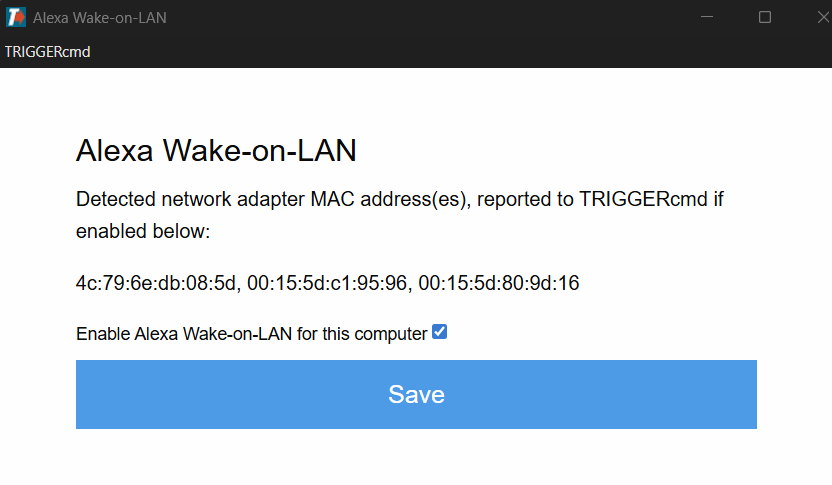Viewport: 832px width, 485px height.
Task: Maximize the Alexa Wake-on-LAN window
Action: click(x=765, y=18)
